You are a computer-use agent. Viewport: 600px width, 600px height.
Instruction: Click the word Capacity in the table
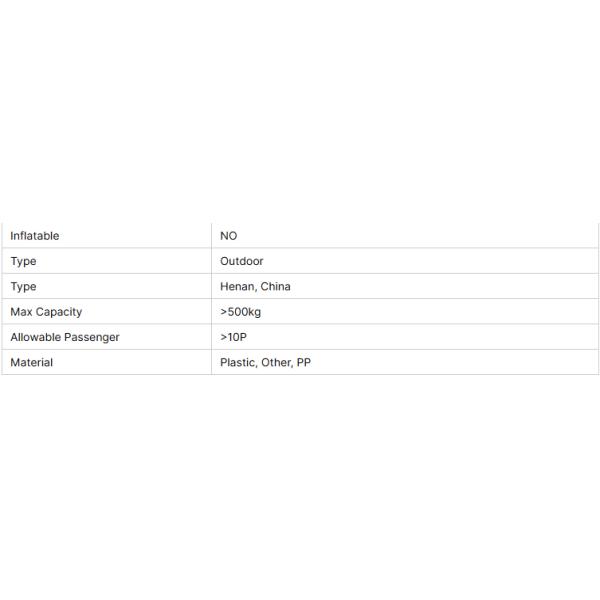tap(59, 312)
